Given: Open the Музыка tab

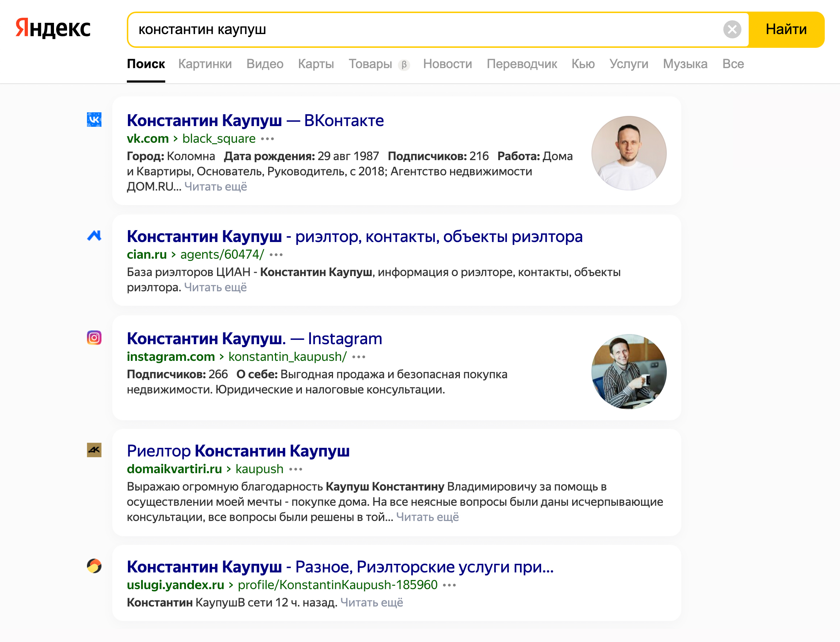Looking at the screenshot, I should pyautogui.click(x=685, y=64).
